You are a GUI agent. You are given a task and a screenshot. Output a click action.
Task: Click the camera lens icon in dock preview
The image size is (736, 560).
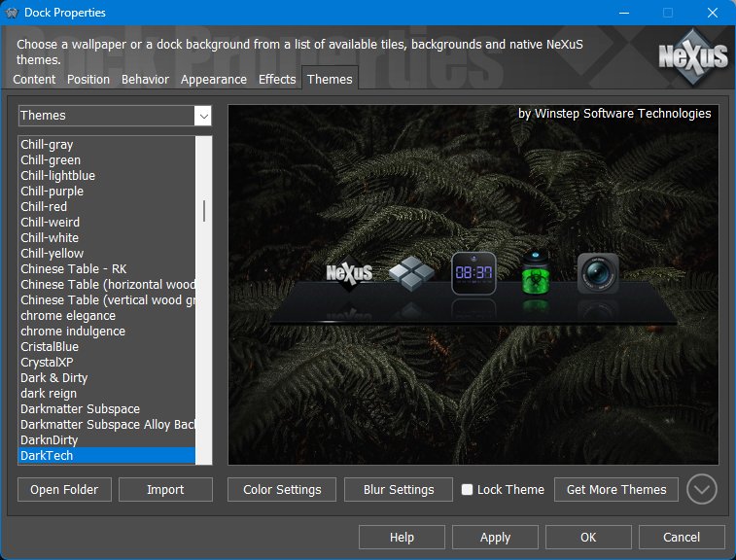(x=598, y=273)
